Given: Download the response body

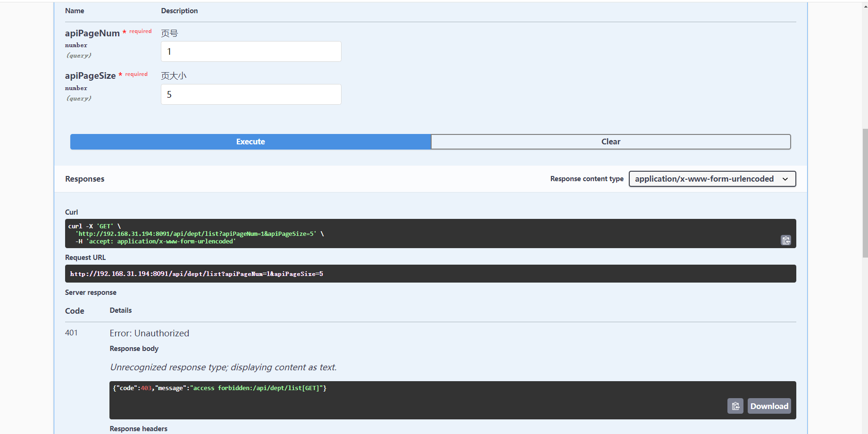Looking at the screenshot, I should click(769, 406).
